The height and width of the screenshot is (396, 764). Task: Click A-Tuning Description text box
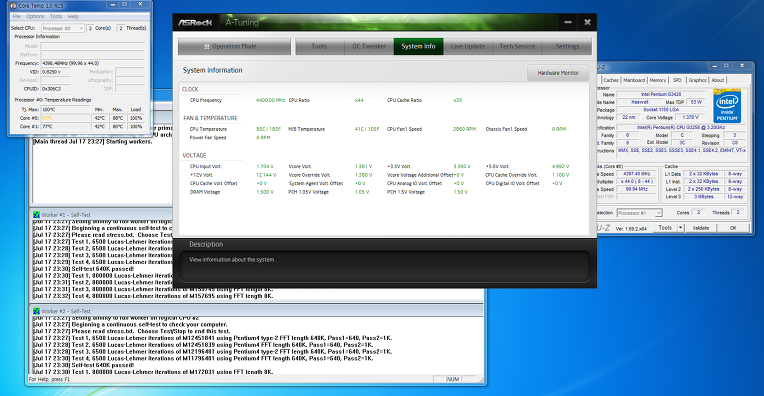click(385, 266)
